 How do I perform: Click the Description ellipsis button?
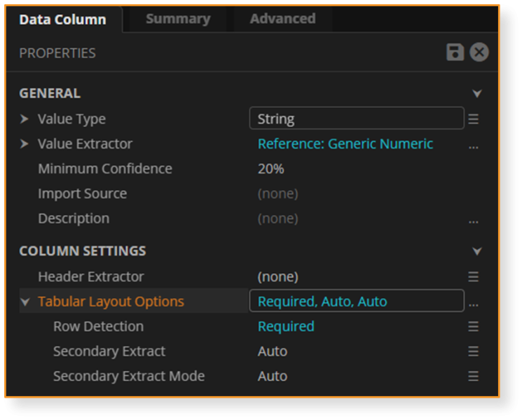click(474, 221)
